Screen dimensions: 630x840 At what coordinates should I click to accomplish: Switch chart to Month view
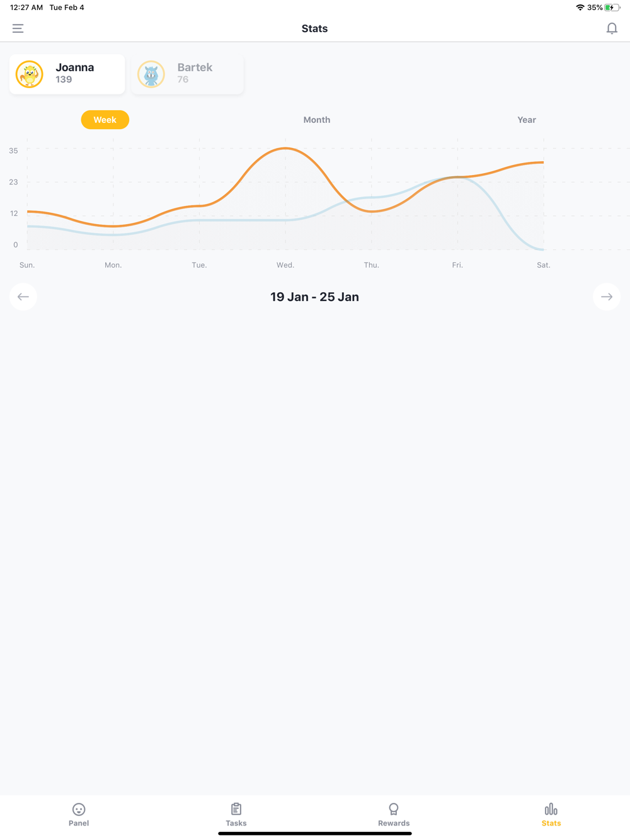click(317, 120)
